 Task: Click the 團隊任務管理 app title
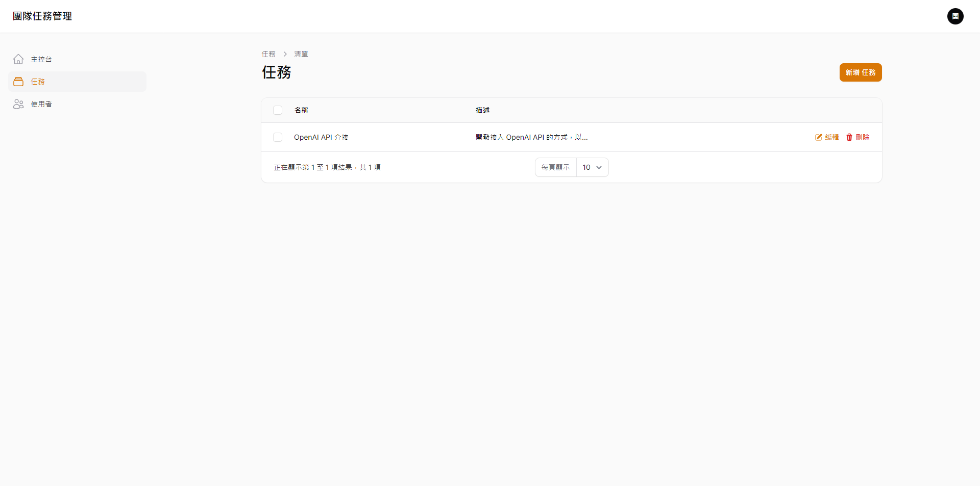42,16
